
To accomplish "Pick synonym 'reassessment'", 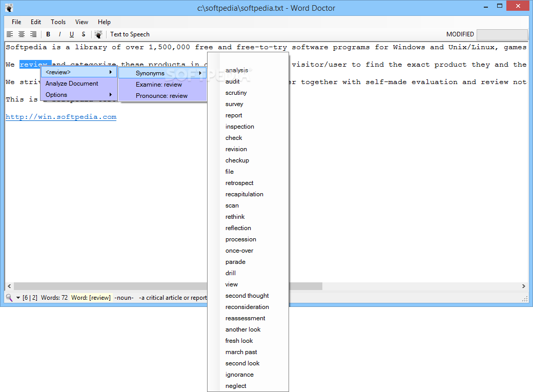I will 245,318.
